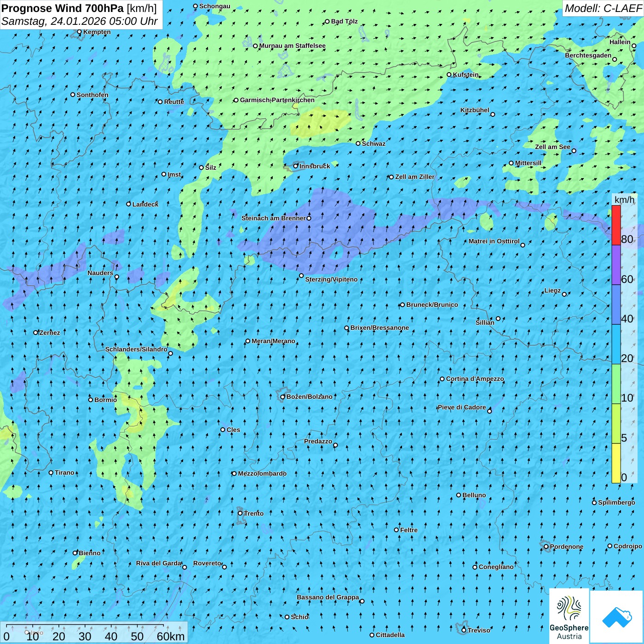Image resolution: width=644 pixels, height=644 pixels.
Task: Click the yellow 0 km/h legend color
Action: (616, 463)
